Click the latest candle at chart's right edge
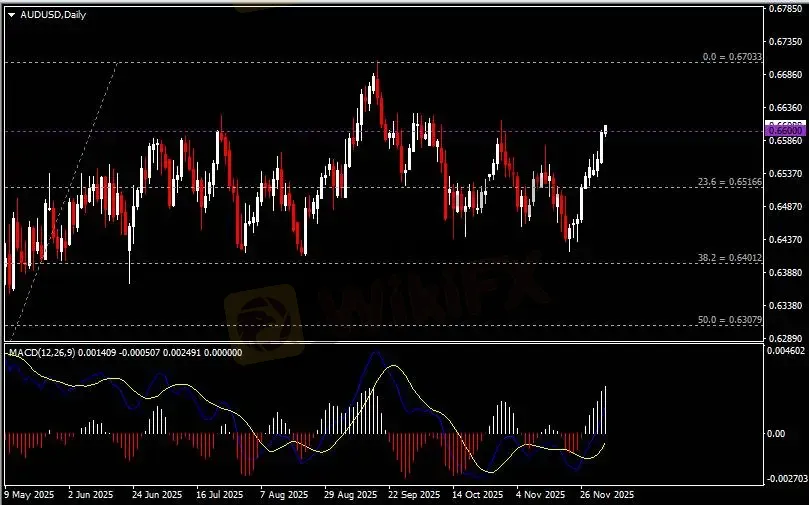Screen dimensions: 809x505 point(605,130)
